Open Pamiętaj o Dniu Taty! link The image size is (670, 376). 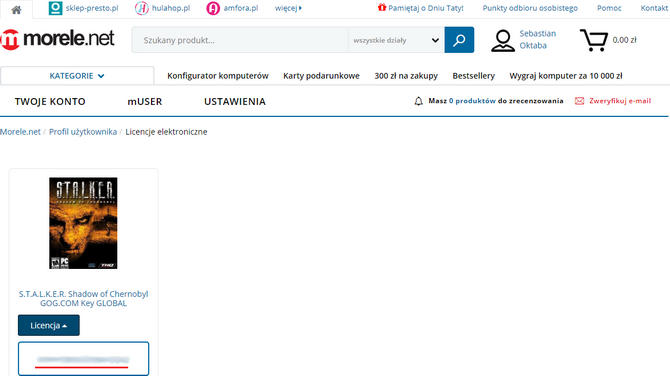point(426,8)
